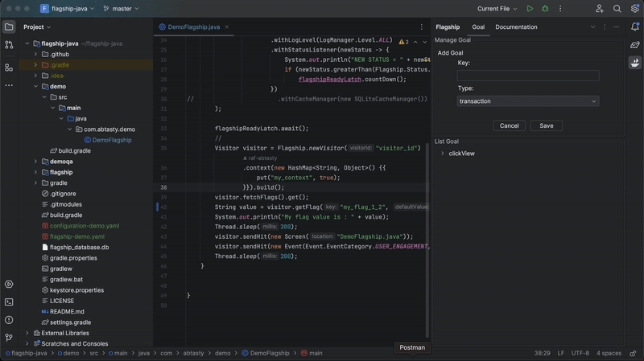The width and height of the screenshot is (644, 361).
Task: Select the Flagship tab in the plugin panel
Action: click(448, 27)
